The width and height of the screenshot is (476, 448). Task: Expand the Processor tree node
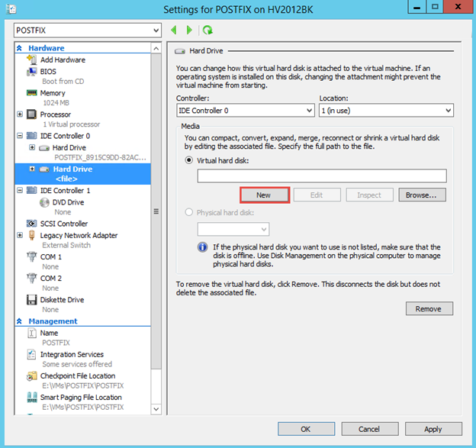click(20, 114)
